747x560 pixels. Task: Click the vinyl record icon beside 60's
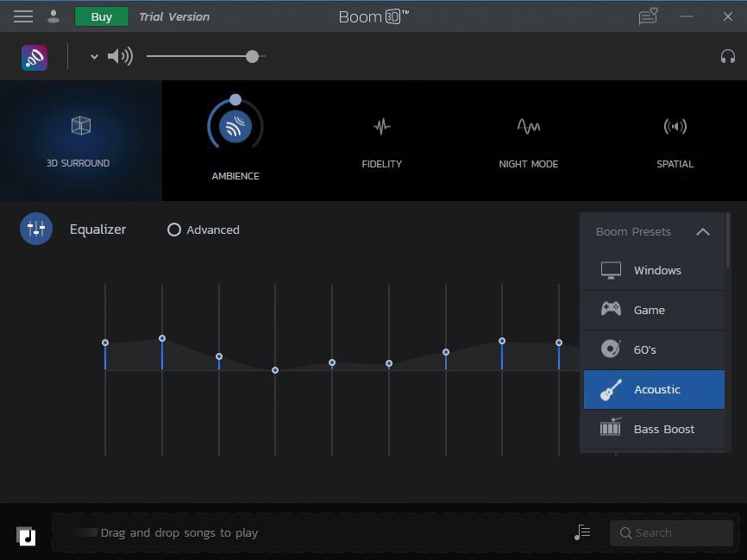611,349
